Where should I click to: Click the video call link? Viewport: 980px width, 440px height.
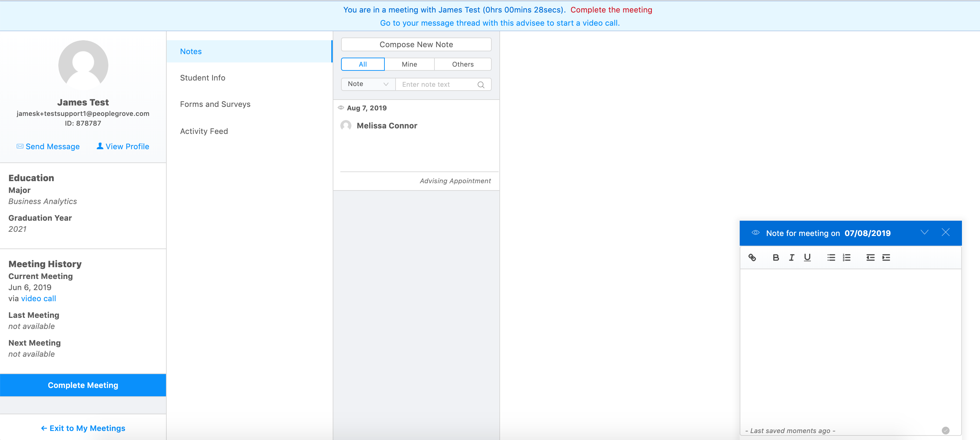(39, 298)
